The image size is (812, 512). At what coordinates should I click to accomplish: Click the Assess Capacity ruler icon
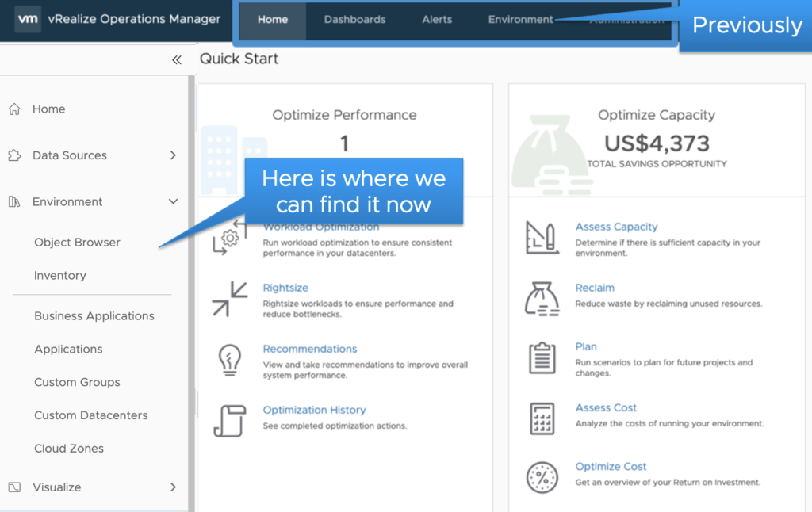point(542,238)
